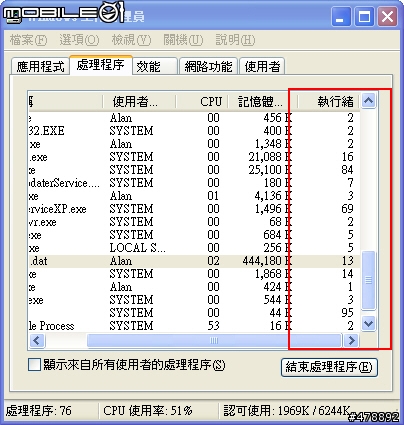Close the Task Manager window
This screenshot has height=425, width=404.
tap(387, 17)
